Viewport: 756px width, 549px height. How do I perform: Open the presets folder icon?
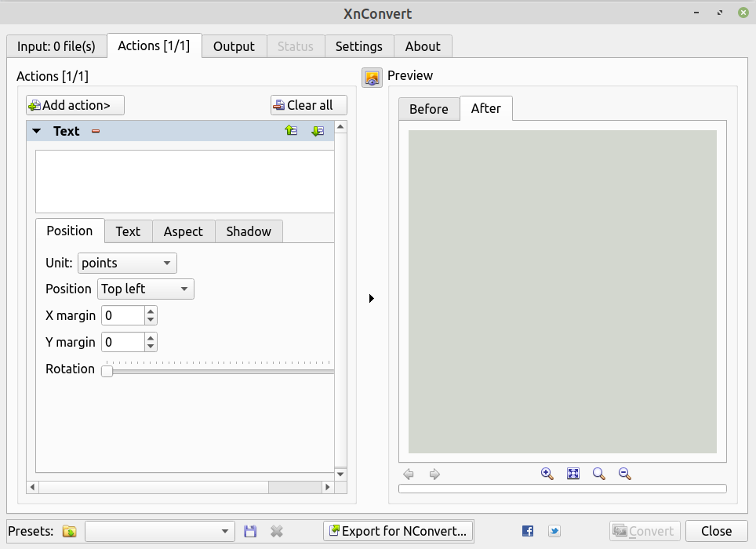70,531
